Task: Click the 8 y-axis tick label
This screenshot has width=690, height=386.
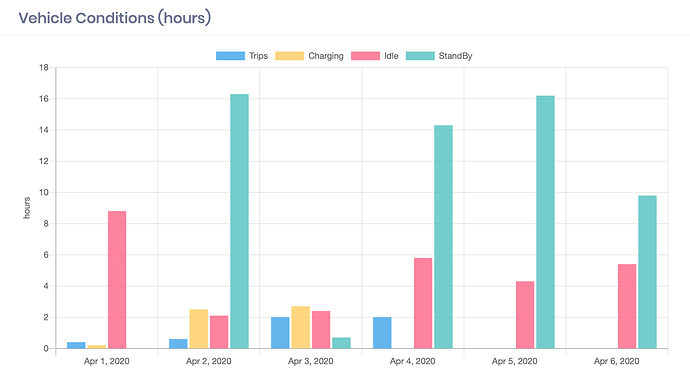Action: point(46,224)
